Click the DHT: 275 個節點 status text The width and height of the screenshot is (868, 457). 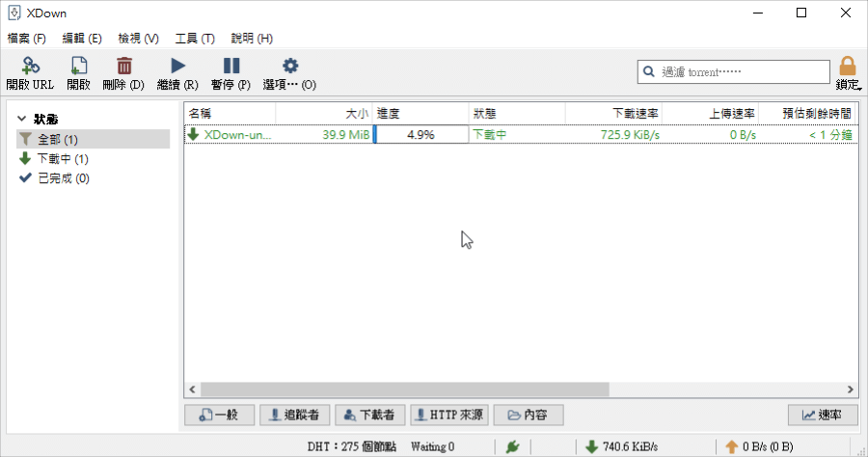(352, 446)
